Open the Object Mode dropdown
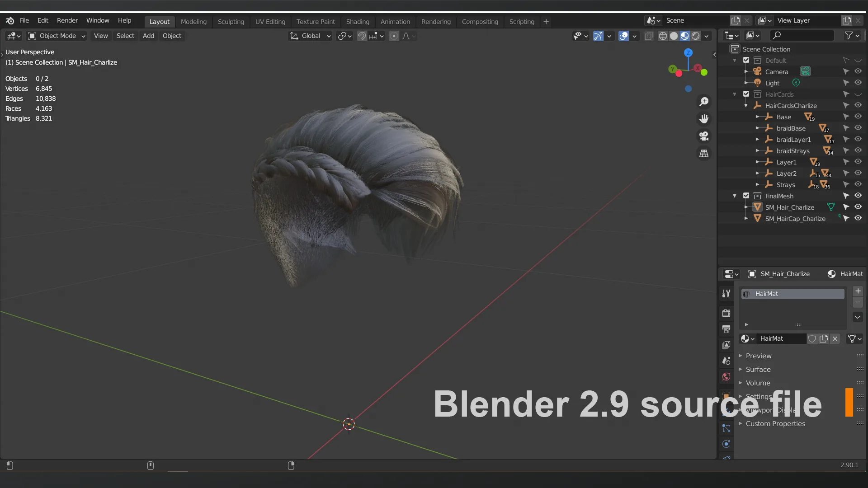Viewport: 868px width, 488px height. pyautogui.click(x=57, y=36)
